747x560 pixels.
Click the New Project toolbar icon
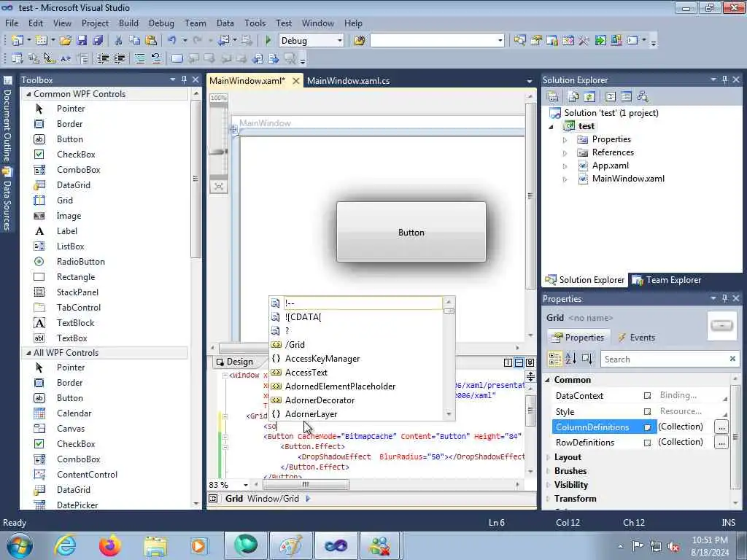[x=18, y=41]
